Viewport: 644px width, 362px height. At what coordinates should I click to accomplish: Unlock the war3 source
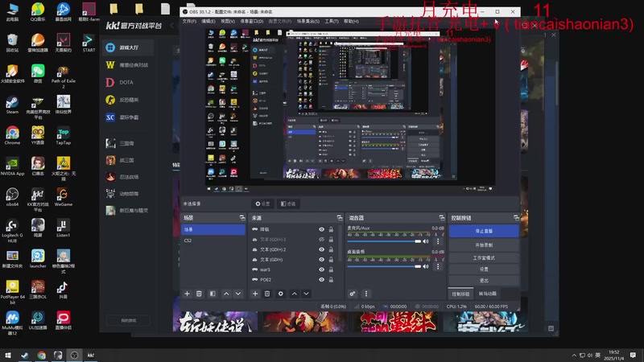[331, 269]
